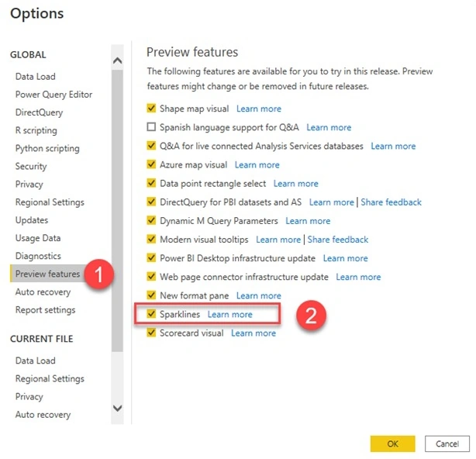This screenshot has height=459, width=476.
Task: Open DirectQuery options
Action: (x=40, y=112)
